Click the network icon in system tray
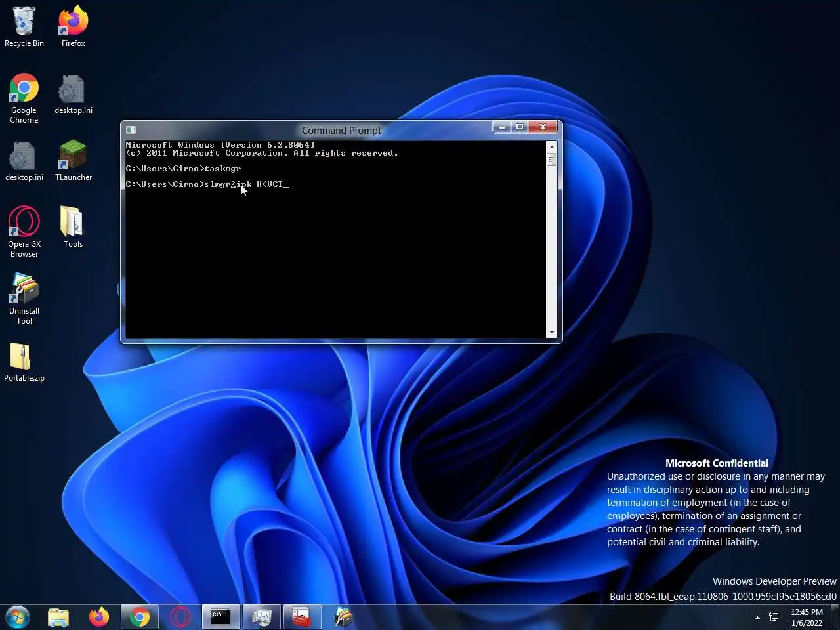 pyautogui.click(x=774, y=617)
